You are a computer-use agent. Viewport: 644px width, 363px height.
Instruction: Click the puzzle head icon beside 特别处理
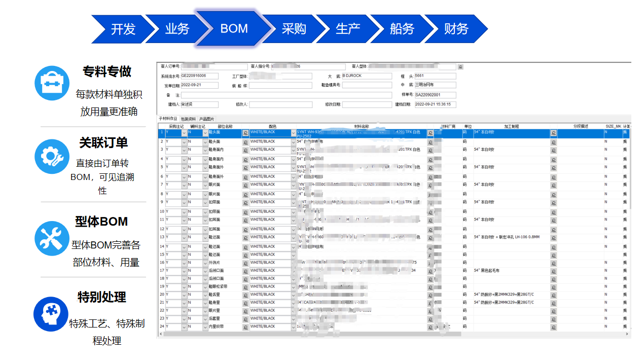pyautogui.click(x=51, y=314)
